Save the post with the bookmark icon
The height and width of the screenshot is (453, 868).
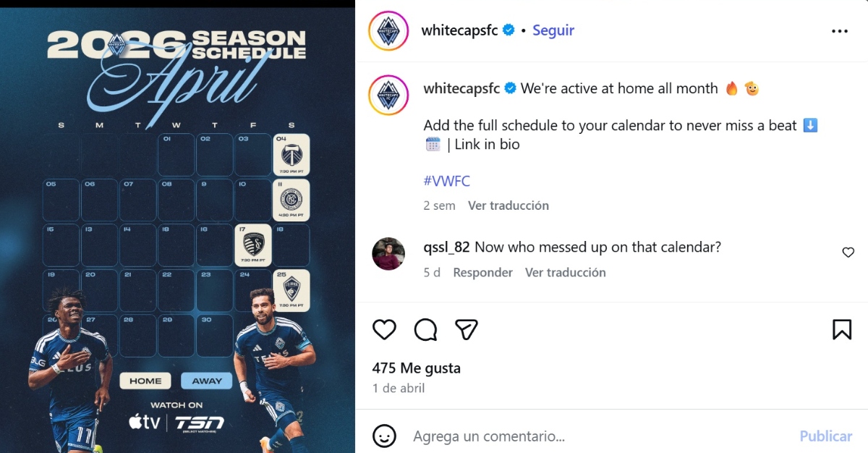(842, 330)
